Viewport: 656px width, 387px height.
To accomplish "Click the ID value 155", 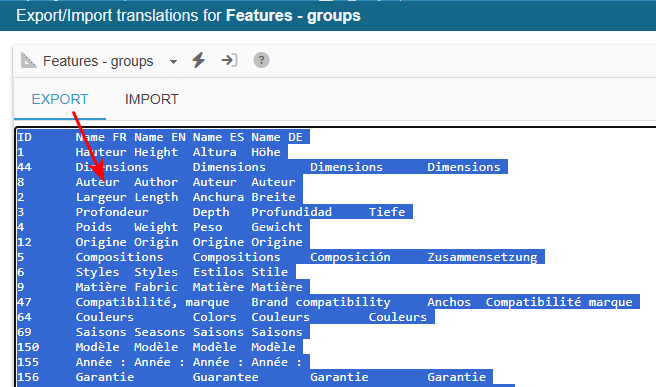I will [x=28, y=363].
